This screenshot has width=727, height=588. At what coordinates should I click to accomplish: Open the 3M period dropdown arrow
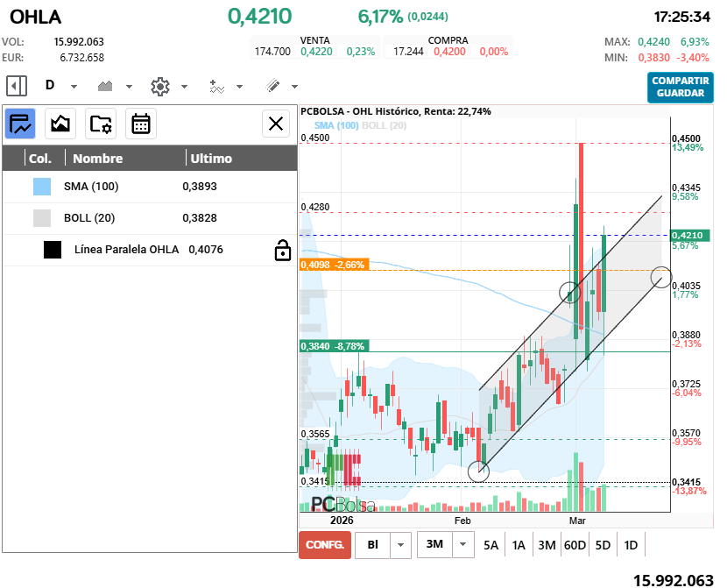pos(463,545)
